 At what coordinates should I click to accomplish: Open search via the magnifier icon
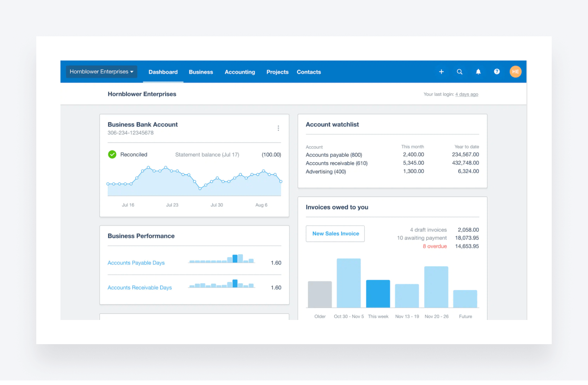pos(460,72)
